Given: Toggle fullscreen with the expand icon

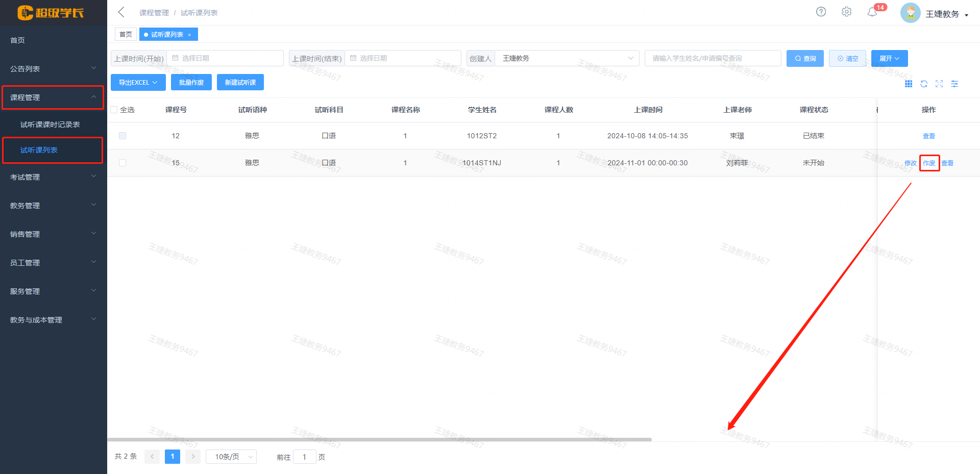Looking at the screenshot, I should coord(939,84).
